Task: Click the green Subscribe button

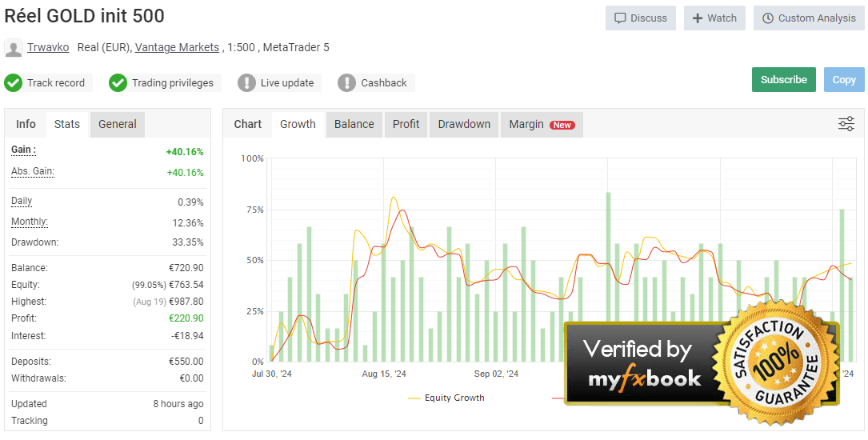Action: (x=784, y=80)
